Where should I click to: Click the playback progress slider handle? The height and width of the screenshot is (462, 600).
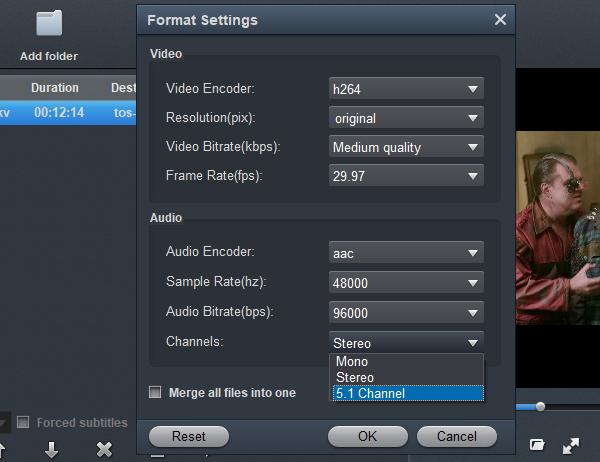point(540,406)
